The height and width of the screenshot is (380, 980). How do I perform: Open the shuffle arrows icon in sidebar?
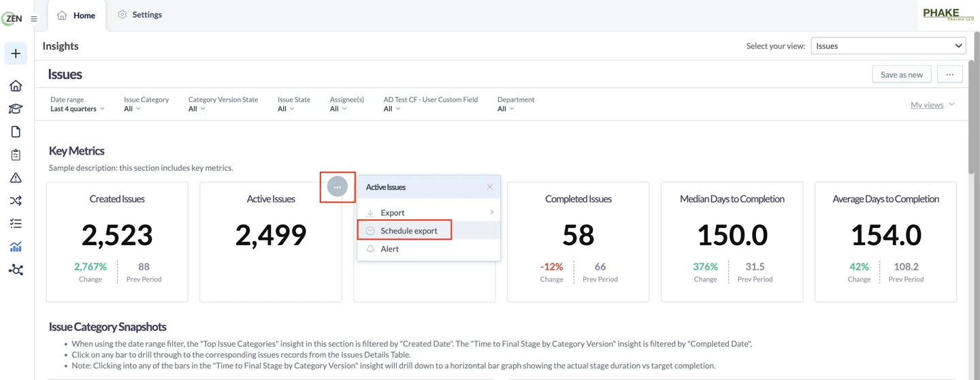[x=16, y=201]
